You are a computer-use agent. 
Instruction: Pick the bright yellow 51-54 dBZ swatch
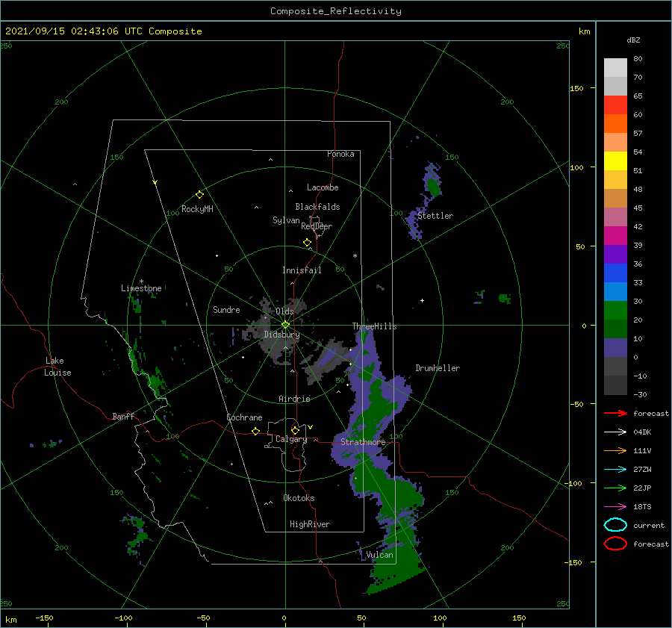(x=615, y=161)
